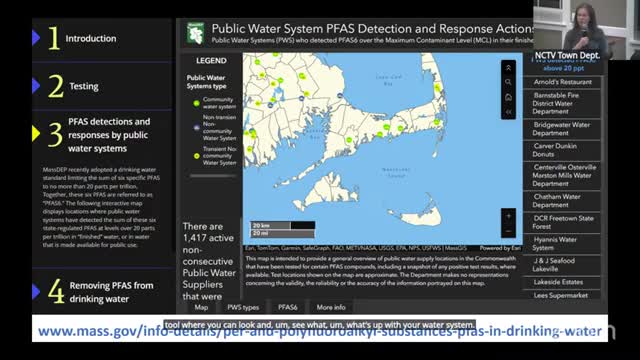The height and width of the screenshot is (360, 640).
Task: Click the double left arrow map icon
Action: click(508, 112)
